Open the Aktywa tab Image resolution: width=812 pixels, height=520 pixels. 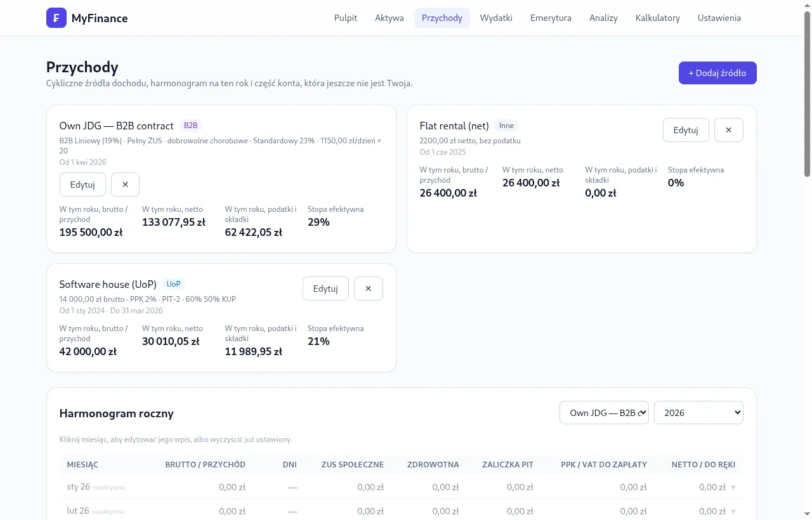pyautogui.click(x=390, y=18)
